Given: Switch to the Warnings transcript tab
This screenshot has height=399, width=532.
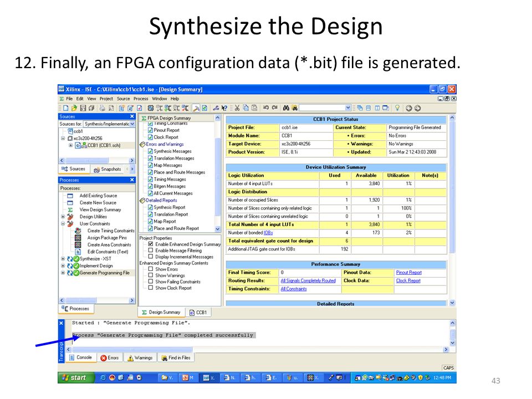Looking at the screenshot, I should tap(140, 357).
